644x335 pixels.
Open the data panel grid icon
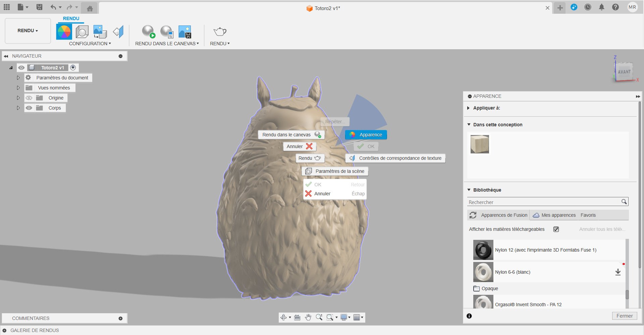(x=7, y=7)
